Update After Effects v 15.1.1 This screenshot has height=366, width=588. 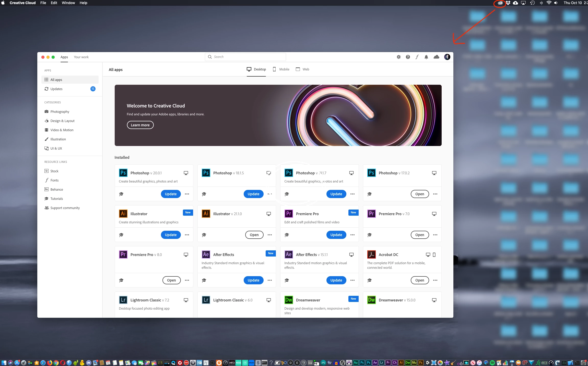click(x=336, y=280)
